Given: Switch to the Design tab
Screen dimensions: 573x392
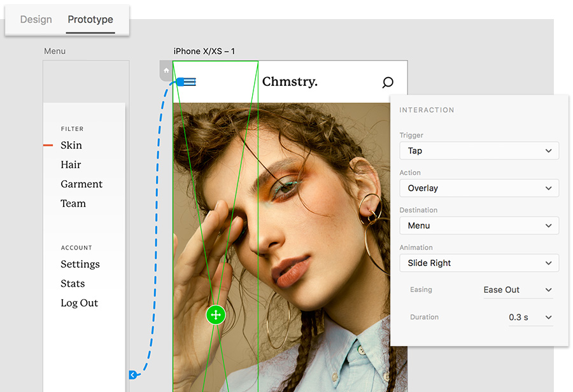Looking at the screenshot, I should 36,19.
